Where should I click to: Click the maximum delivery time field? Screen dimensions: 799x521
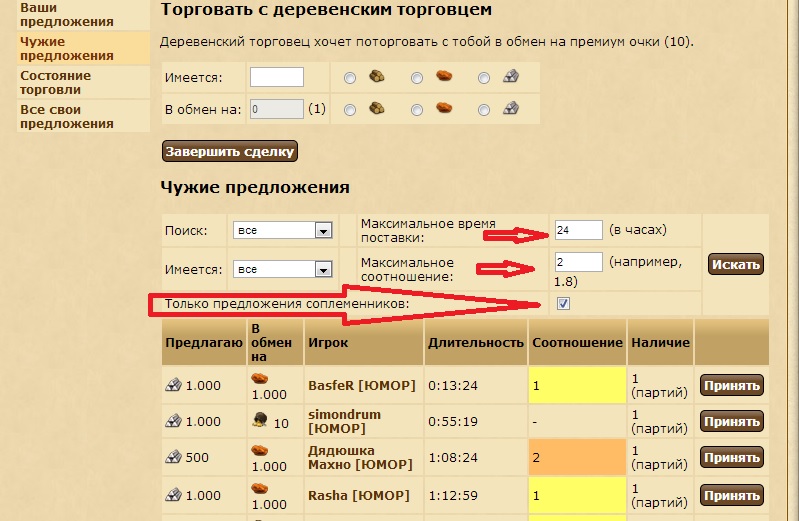click(578, 230)
